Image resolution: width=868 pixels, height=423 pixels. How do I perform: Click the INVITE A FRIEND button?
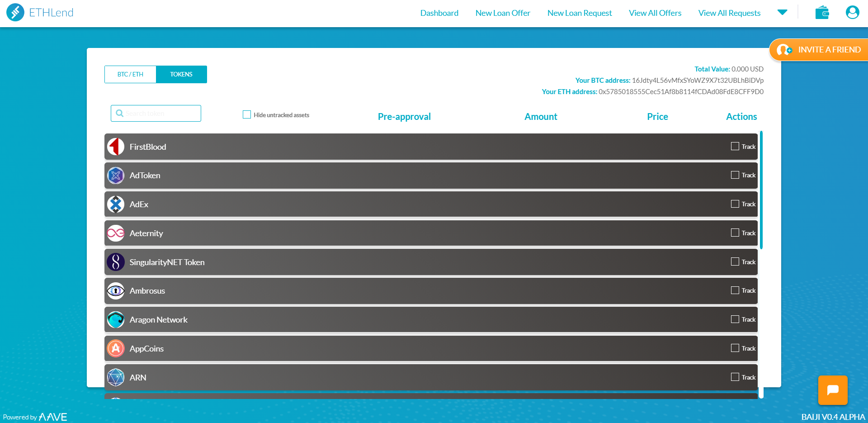coord(830,50)
